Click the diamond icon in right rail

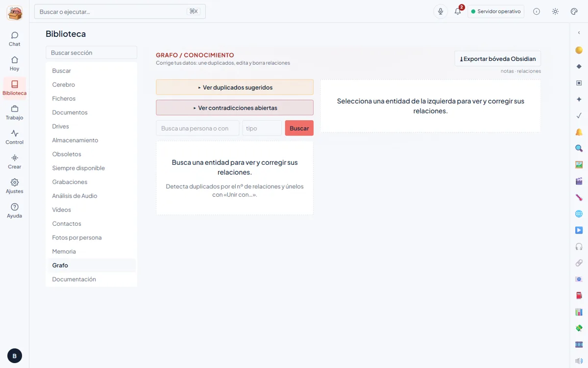pyautogui.click(x=579, y=66)
